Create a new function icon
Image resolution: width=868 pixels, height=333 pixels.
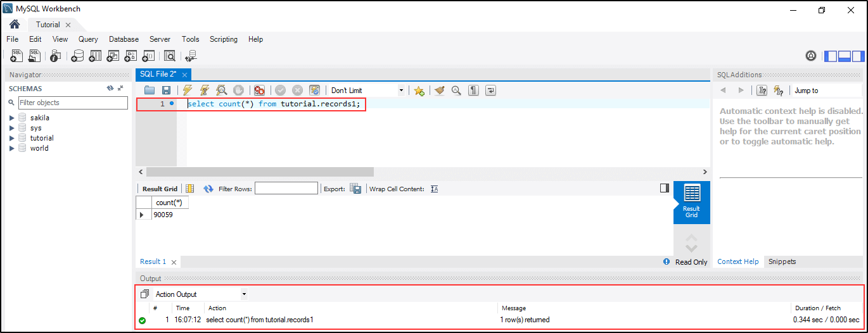tap(148, 56)
